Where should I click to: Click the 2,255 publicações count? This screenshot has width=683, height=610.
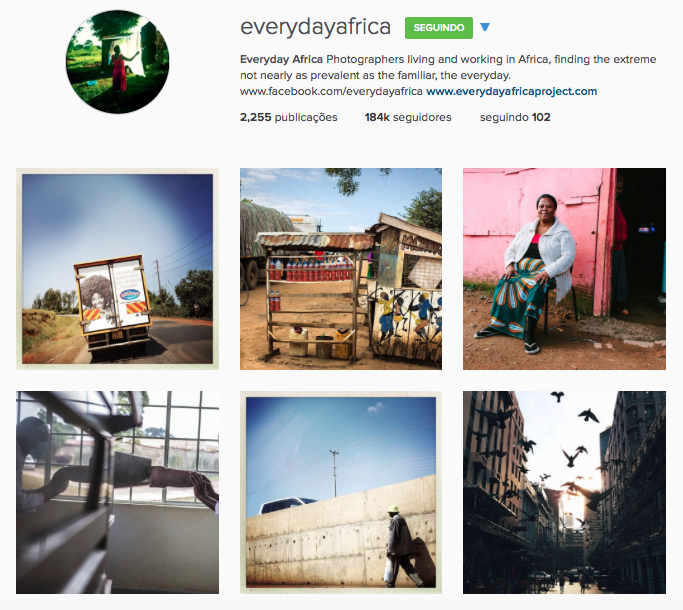(288, 117)
